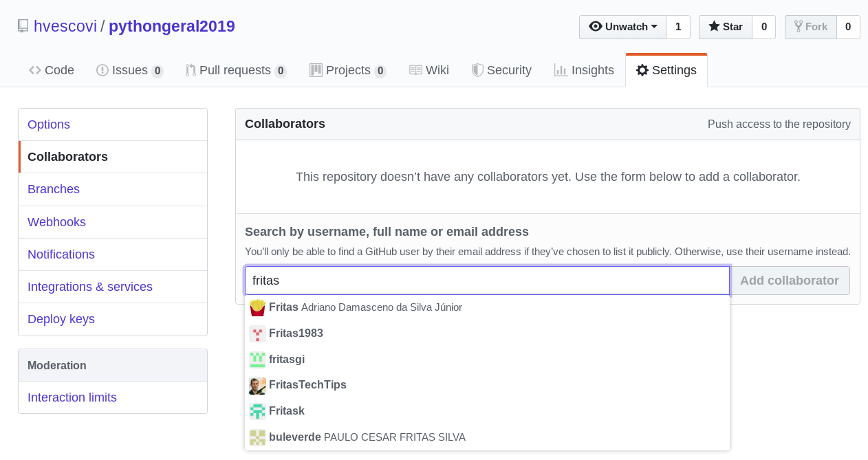Click the Projects count badge 0
The height and width of the screenshot is (460, 868).
pos(380,71)
